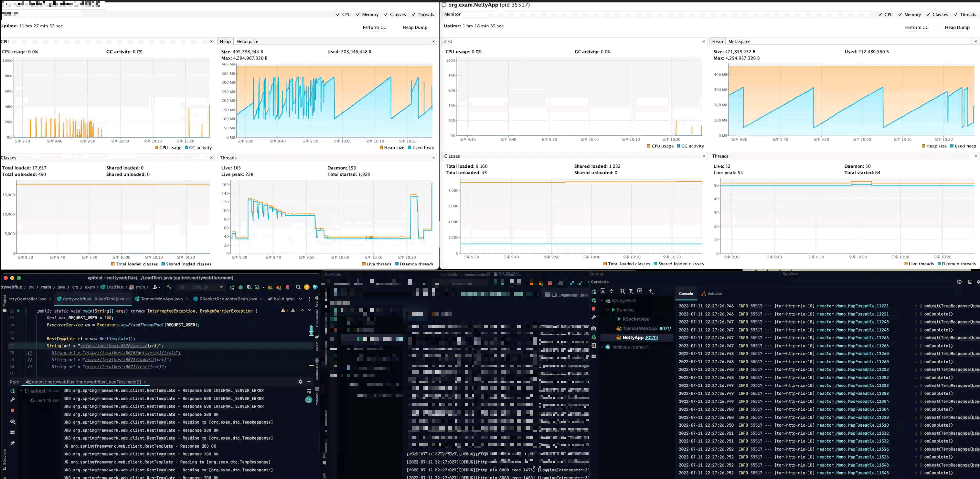Toggle Threads checkbox in NettyApp monitor
Screen dimensions: 980x479
pos(955,14)
